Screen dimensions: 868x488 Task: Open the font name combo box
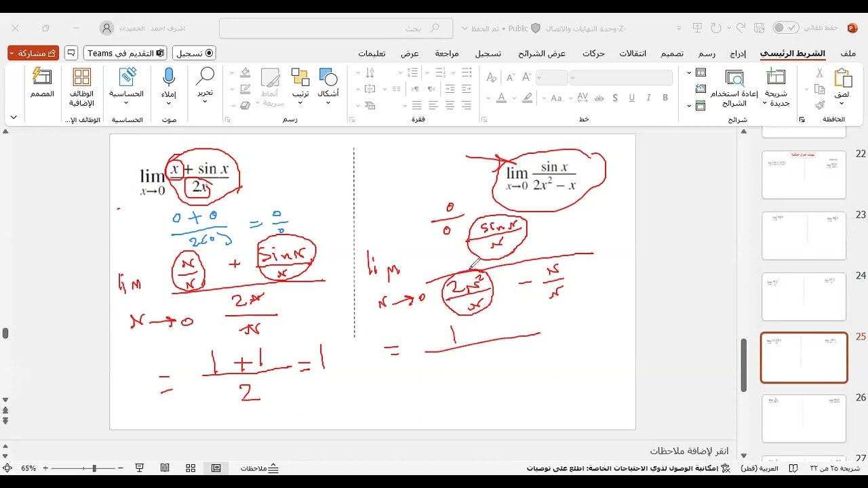pos(620,78)
